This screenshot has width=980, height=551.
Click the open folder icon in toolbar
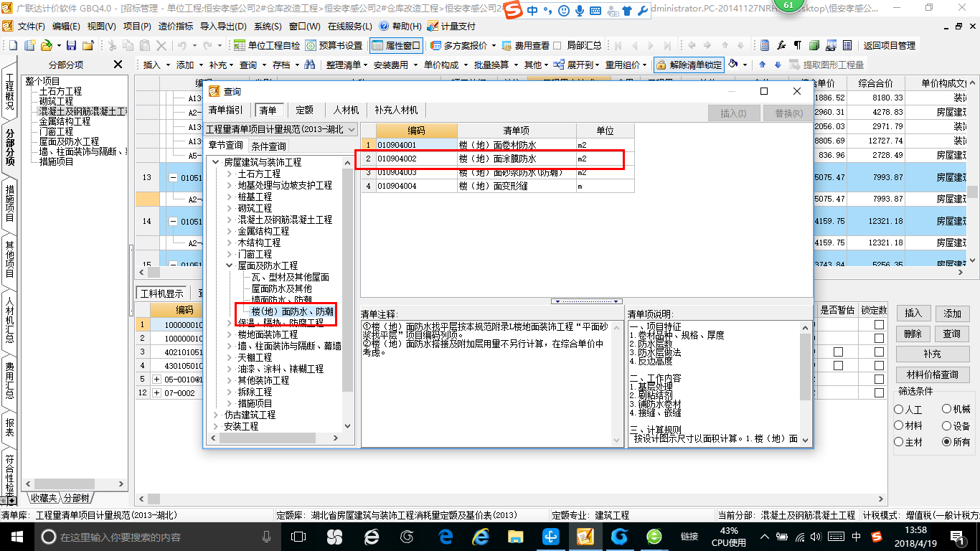click(x=46, y=45)
